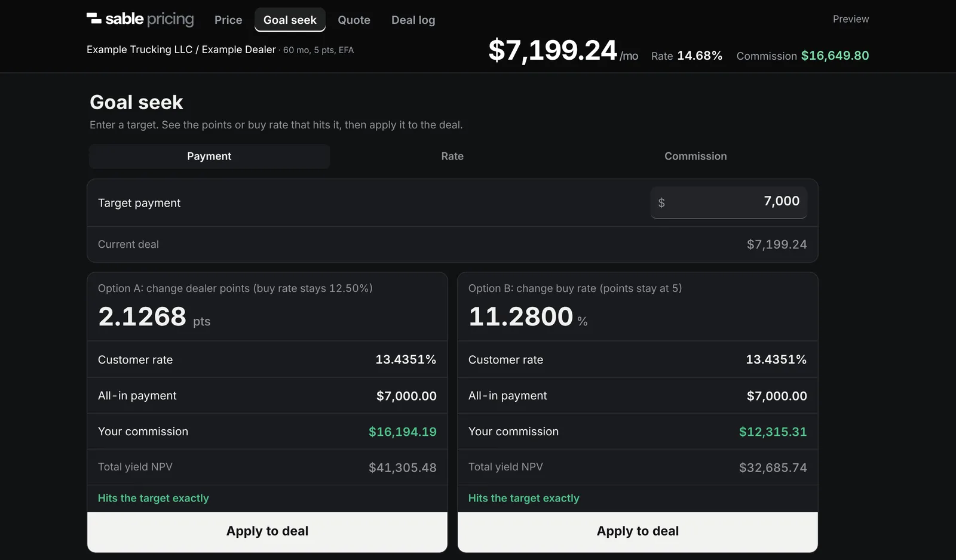Click the 11.2800 % buy rate result

pyautogui.click(x=528, y=316)
